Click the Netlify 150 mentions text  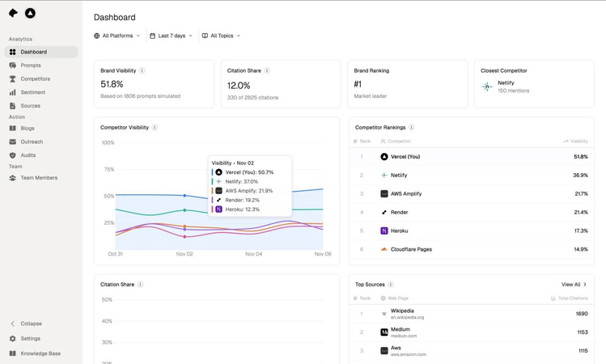click(513, 91)
